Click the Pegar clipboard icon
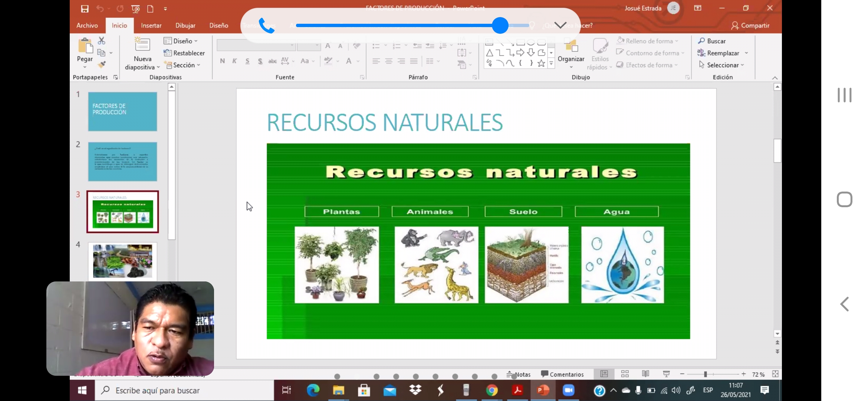Screen dimensions: 868x401 click(85, 46)
